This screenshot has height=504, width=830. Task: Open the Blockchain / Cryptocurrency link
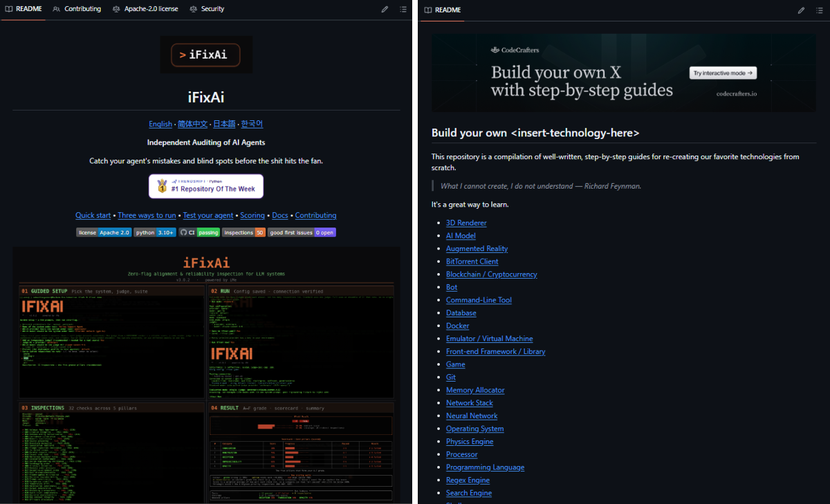pos(491,274)
